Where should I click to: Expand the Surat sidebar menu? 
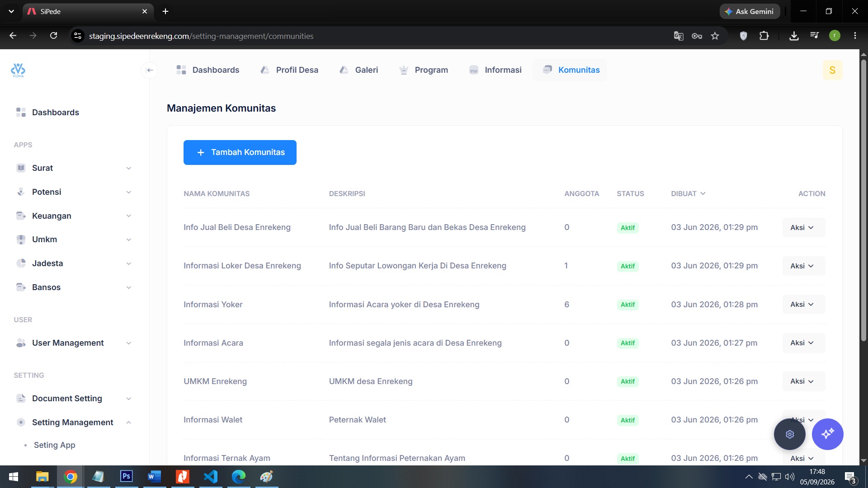[74, 168]
